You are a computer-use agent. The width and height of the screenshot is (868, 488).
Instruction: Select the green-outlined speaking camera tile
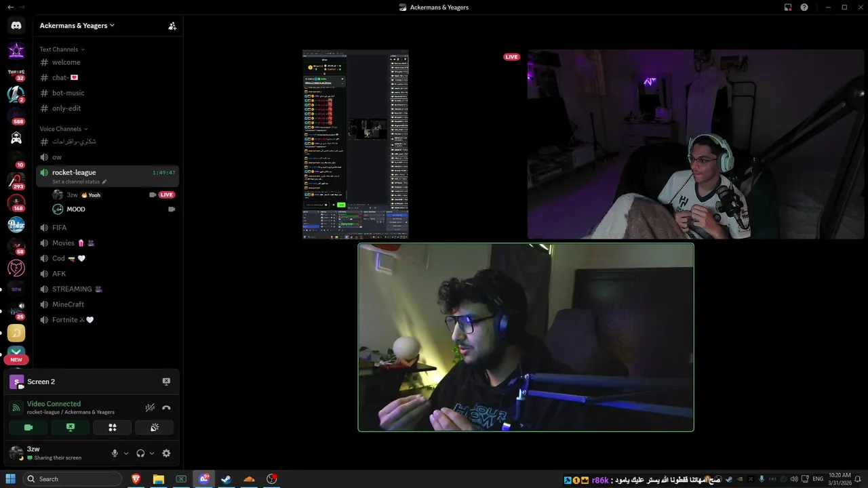pos(526,338)
